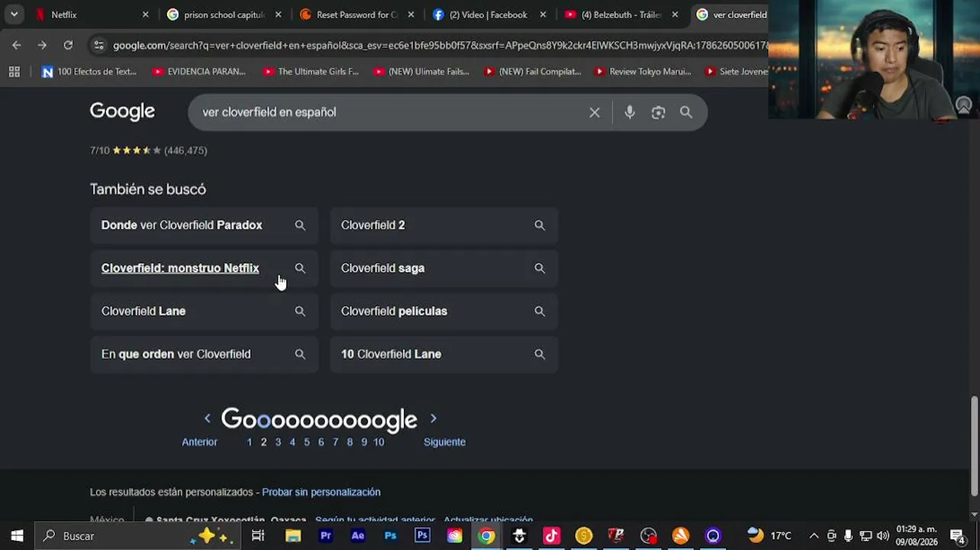Screen dimensions: 980x550
Task: Open The Ultimate Girls F bookmark
Action: (311, 72)
